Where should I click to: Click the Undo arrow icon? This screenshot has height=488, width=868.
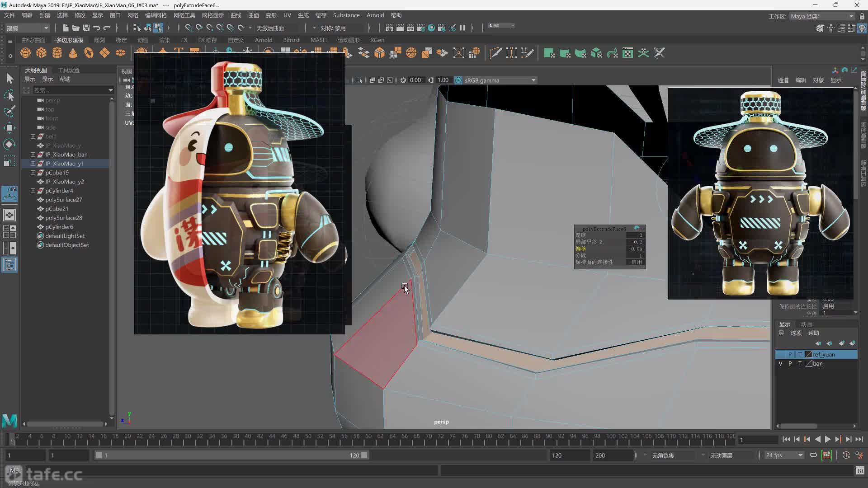pos(97,28)
